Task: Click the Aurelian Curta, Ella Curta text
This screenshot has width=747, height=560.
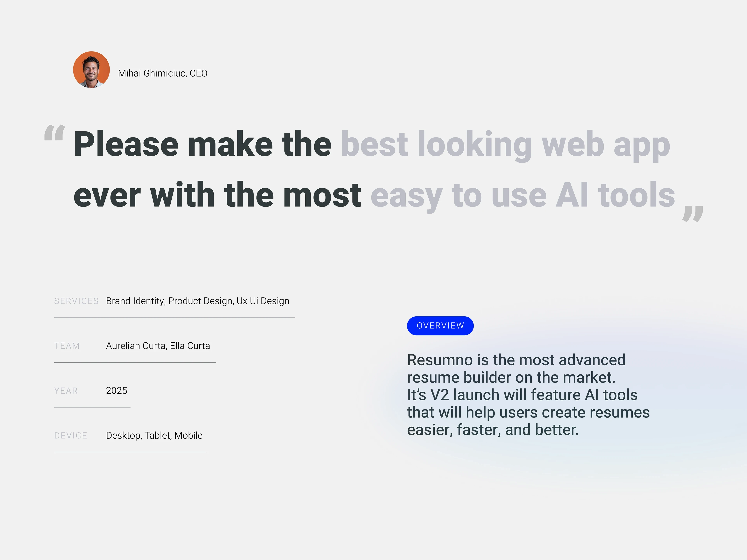Action: click(x=158, y=346)
